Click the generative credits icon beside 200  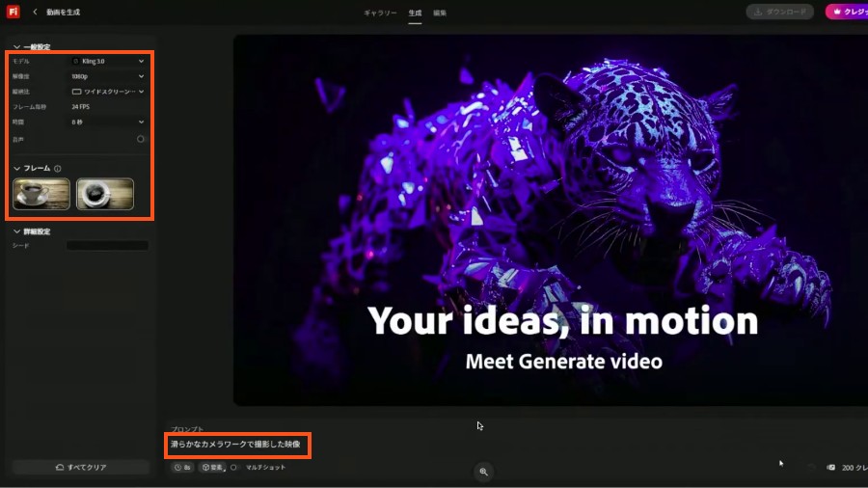830,468
